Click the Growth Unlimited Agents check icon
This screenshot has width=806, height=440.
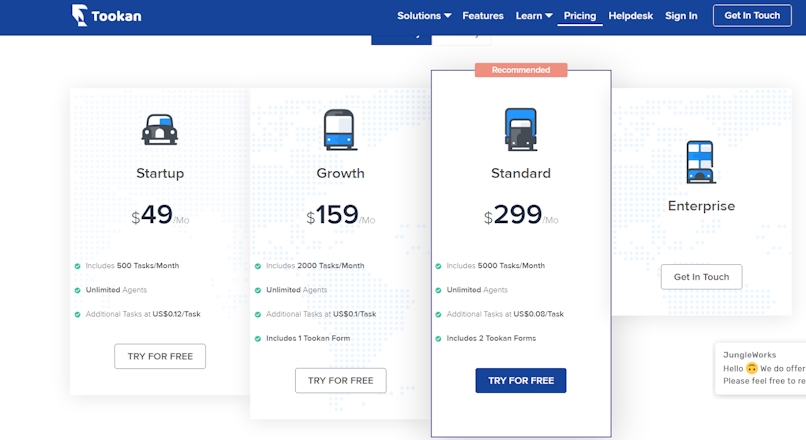[258, 290]
